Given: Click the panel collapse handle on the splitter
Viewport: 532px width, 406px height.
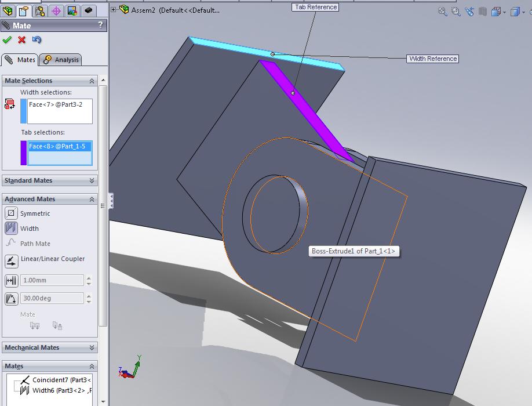Looking at the screenshot, I should [111, 201].
